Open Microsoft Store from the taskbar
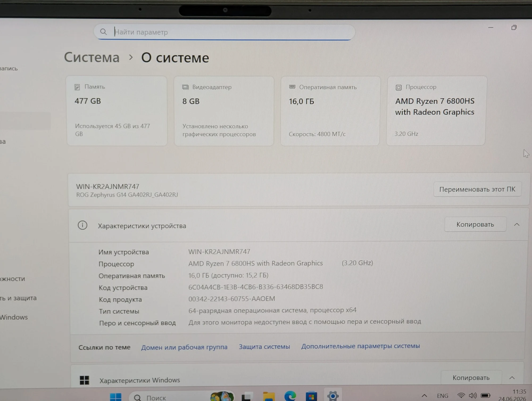532x401 pixels. (311, 396)
